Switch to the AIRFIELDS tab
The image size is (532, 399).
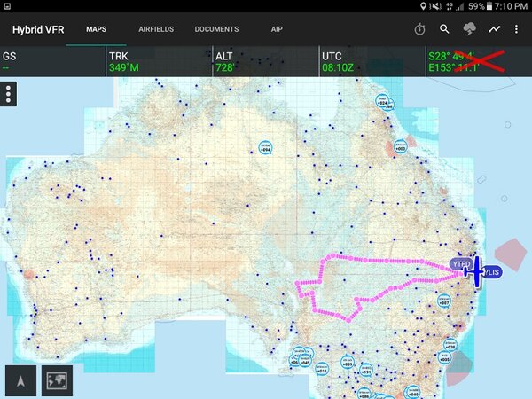point(156,29)
